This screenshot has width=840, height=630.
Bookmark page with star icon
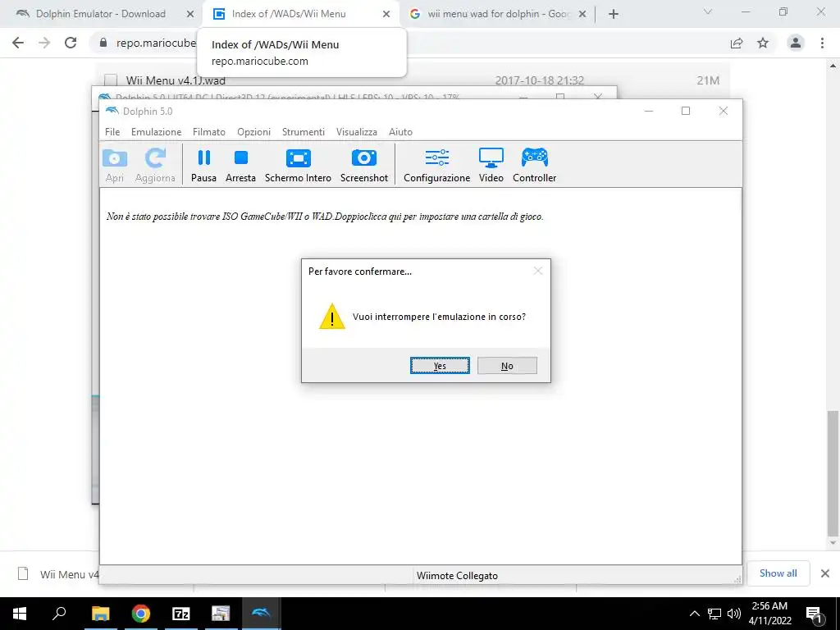[x=763, y=43]
